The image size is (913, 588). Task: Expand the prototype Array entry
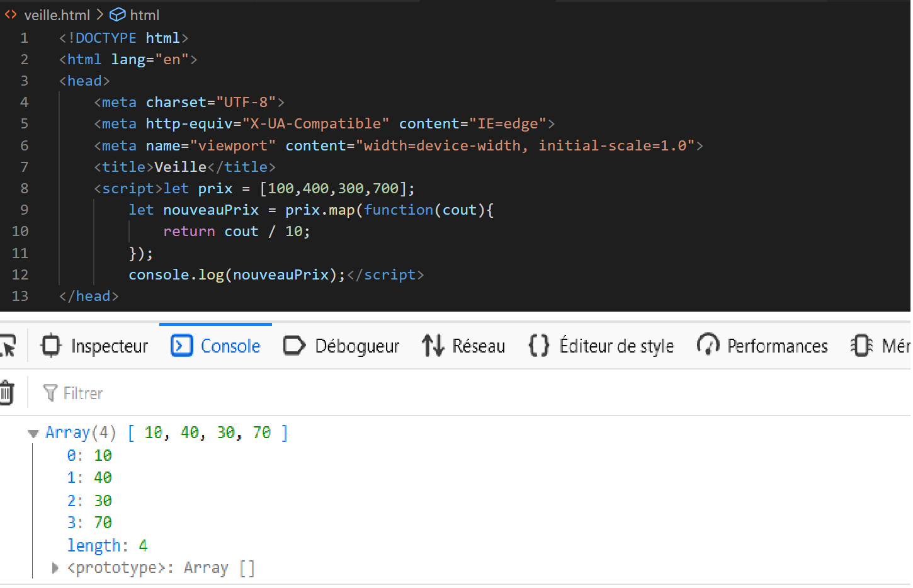pyautogui.click(x=54, y=567)
